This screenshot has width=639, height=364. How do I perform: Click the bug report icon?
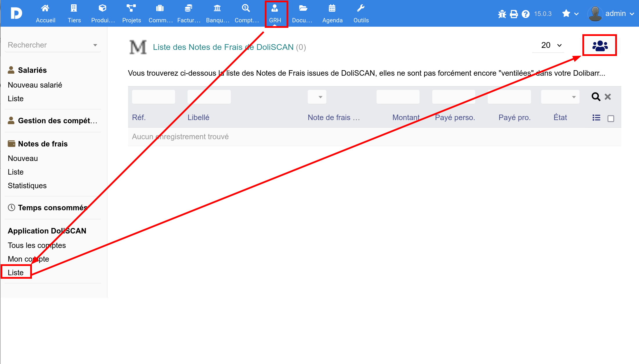pyautogui.click(x=502, y=14)
